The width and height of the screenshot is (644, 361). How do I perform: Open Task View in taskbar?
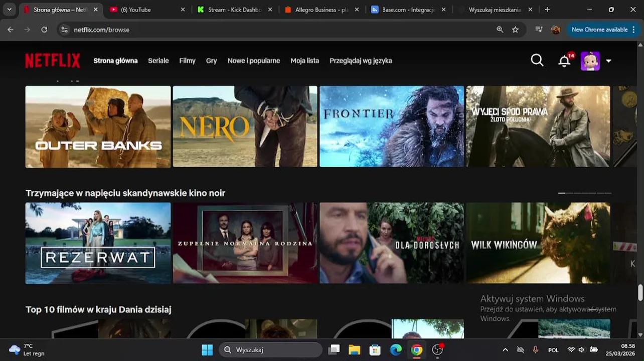tap(334, 349)
